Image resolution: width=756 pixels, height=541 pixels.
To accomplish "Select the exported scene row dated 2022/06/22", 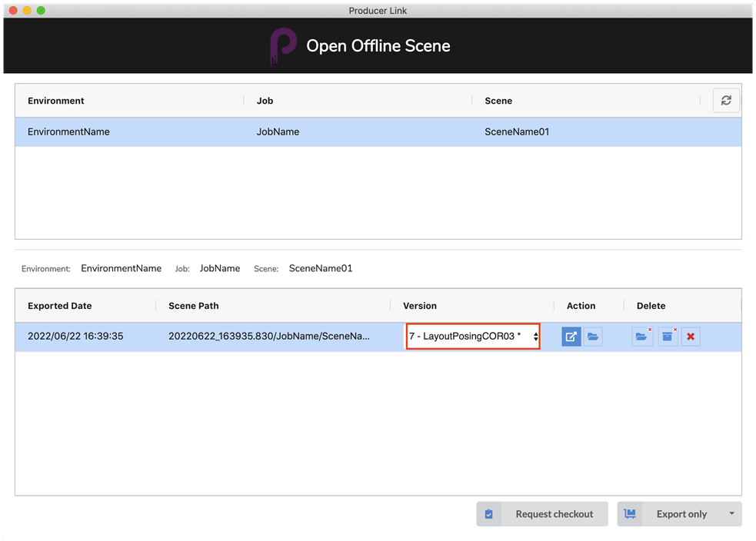I will click(77, 337).
